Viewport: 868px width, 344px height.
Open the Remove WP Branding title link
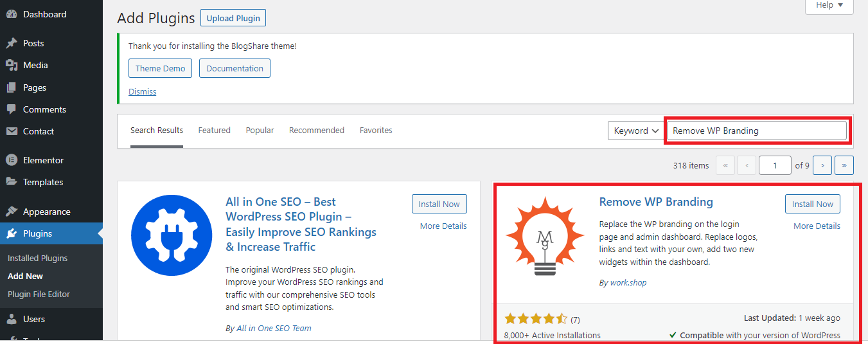tap(656, 202)
